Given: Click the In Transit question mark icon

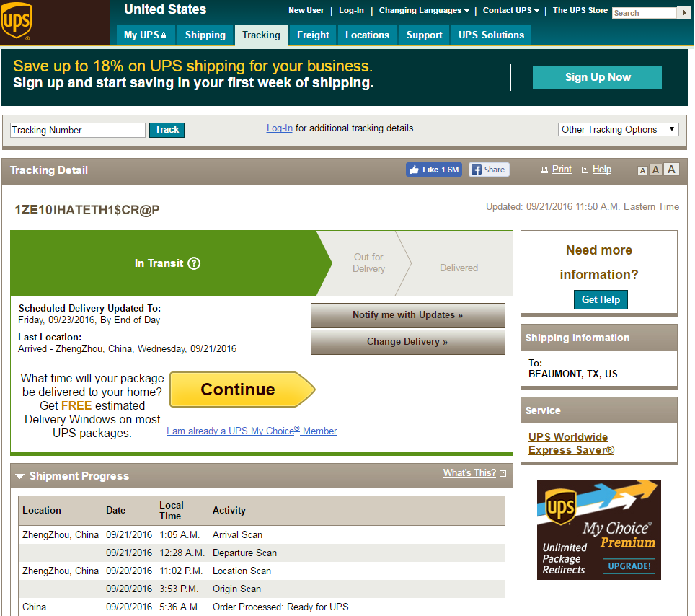Looking at the screenshot, I should click(194, 263).
